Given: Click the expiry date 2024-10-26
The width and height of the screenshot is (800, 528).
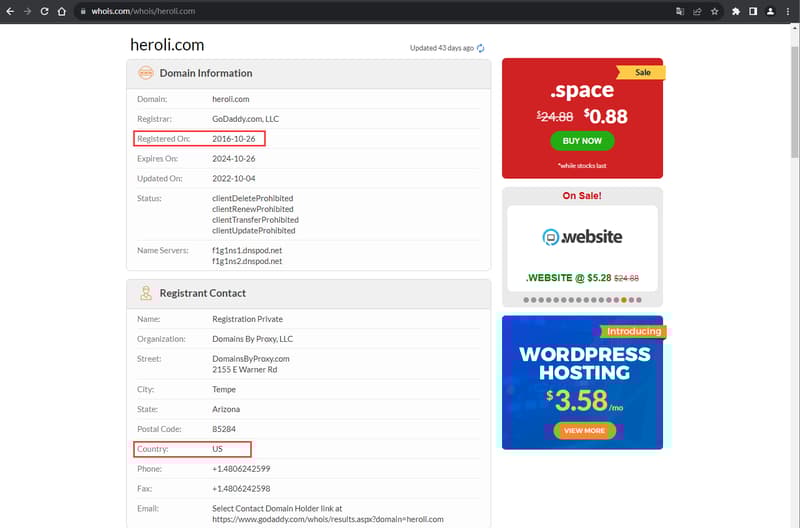Looking at the screenshot, I should (x=234, y=159).
